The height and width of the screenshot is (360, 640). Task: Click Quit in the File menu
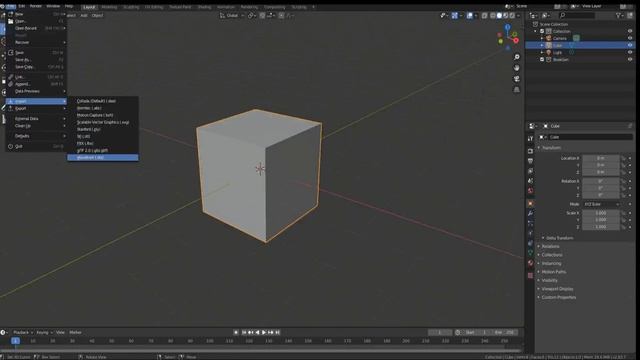pos(36,146)
